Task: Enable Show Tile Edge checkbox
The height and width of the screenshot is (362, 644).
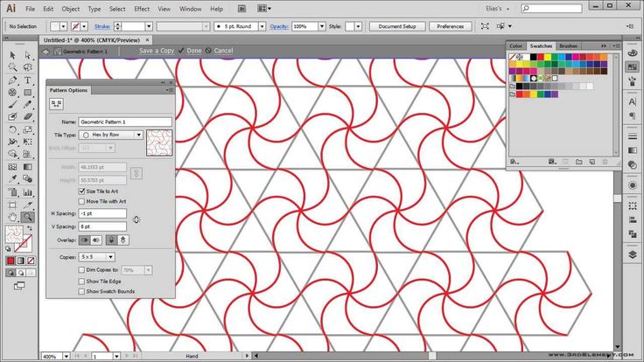Action: tap(81, 282)
